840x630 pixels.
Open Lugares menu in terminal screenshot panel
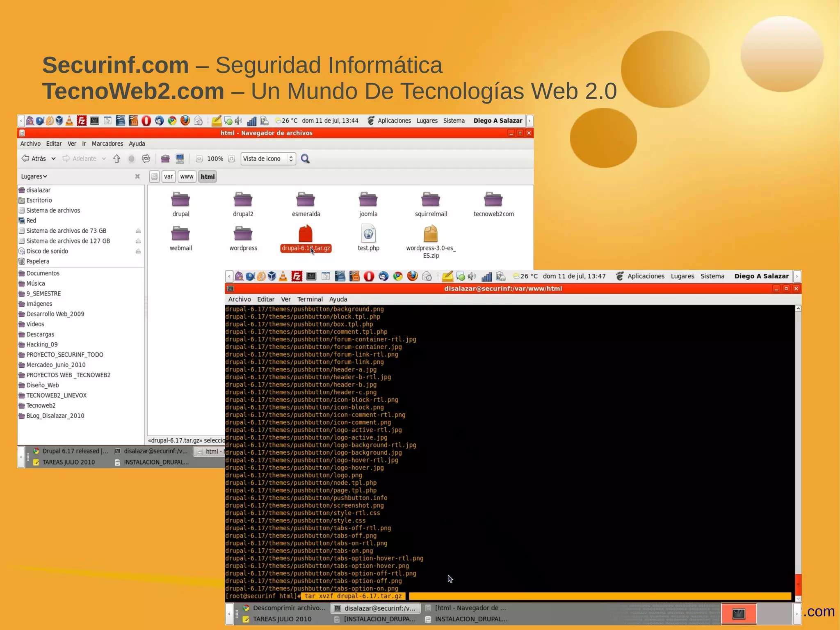tap(682, 276)
